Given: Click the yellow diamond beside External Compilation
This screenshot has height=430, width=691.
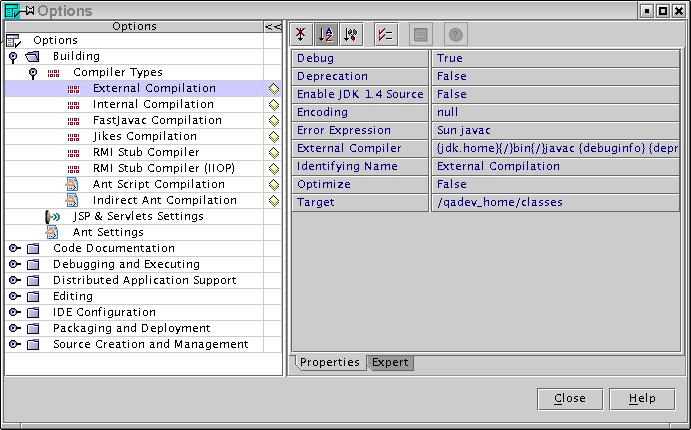Looking at the screenshot, I should point(273,88).
